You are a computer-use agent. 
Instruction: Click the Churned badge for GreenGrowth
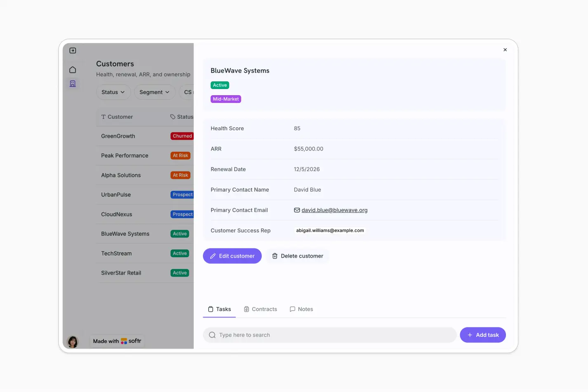click(182, 136)
